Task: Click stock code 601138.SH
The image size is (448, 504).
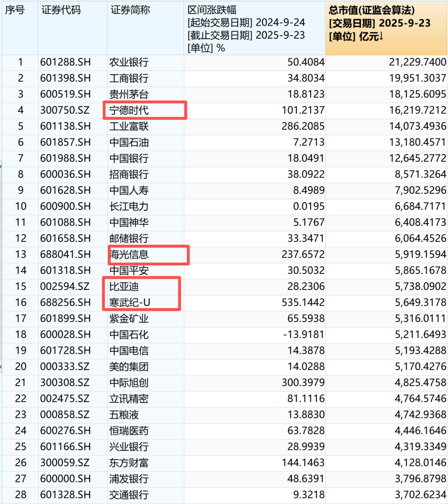Action: coord(66,127)
